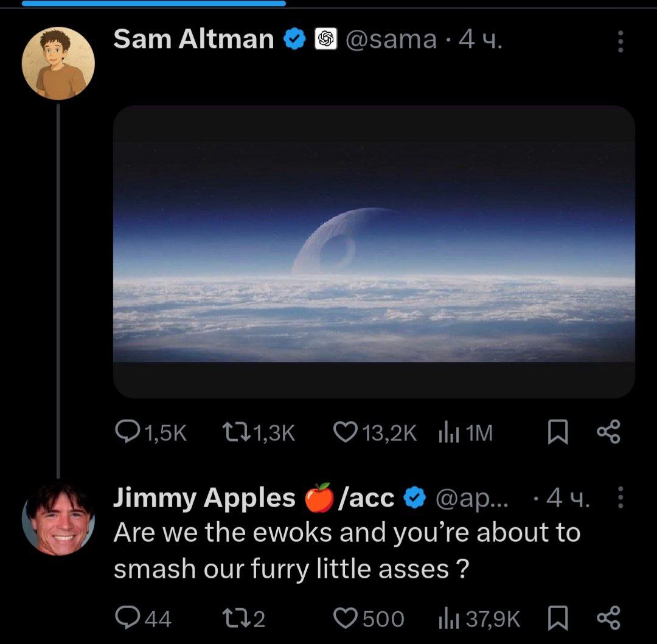The width and height of the screenshot is (657, 644).
Task: Share Sam Altman's post
Action: point(608,432)
